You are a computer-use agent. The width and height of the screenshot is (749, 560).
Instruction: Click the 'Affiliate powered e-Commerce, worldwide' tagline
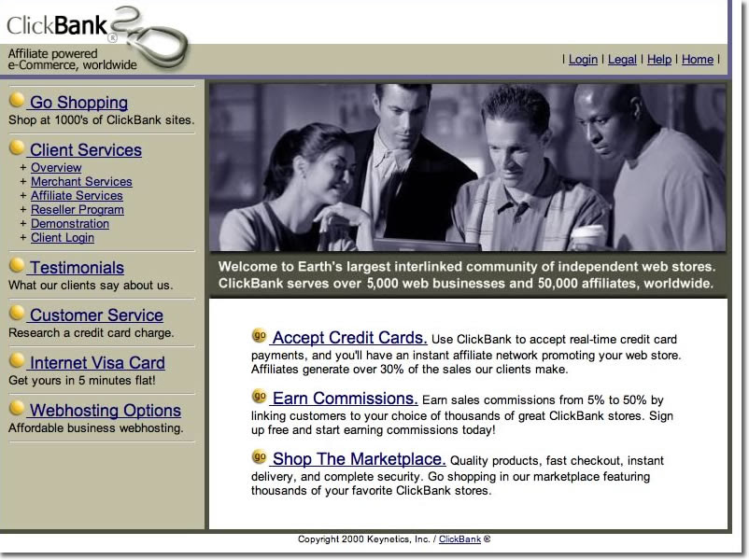72,59
